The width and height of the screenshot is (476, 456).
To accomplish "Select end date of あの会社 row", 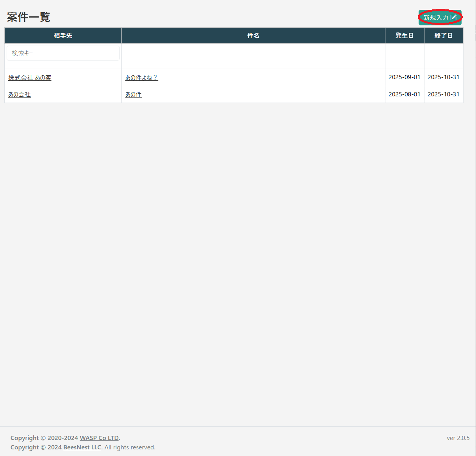I will click(443, 94).
